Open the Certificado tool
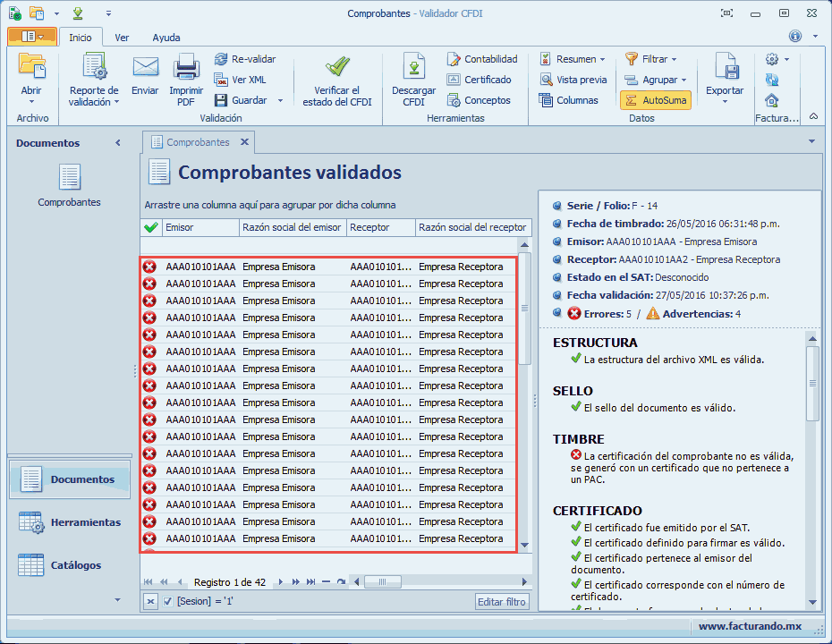The width and height of the screenshot is (832, 644). [479, 80]
